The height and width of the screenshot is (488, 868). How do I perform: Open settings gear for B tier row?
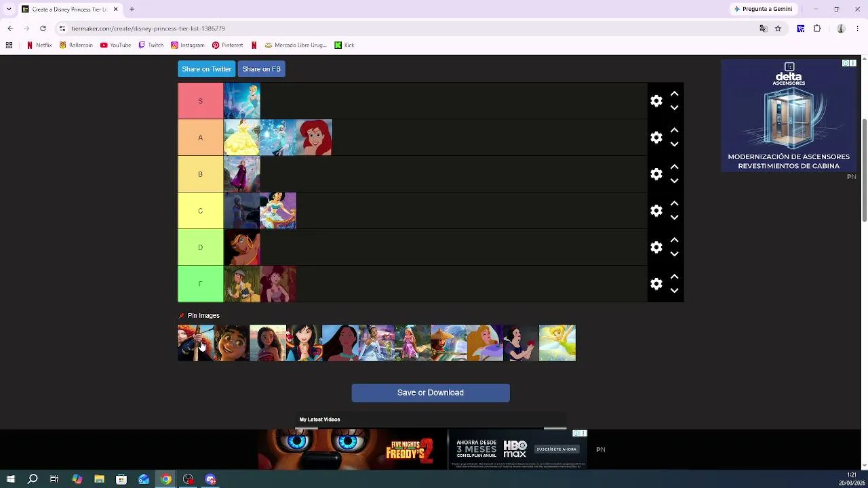(656, 174)
